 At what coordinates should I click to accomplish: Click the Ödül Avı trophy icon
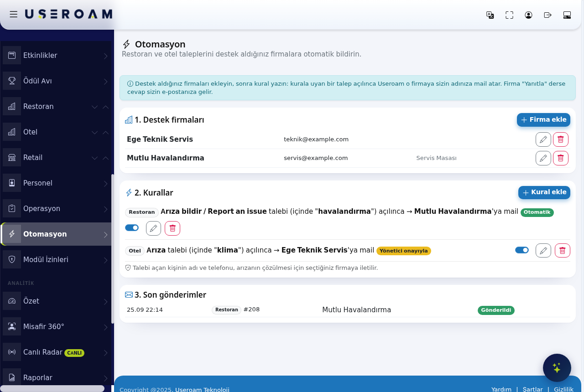pyautogui.click(x=12, y=81)
